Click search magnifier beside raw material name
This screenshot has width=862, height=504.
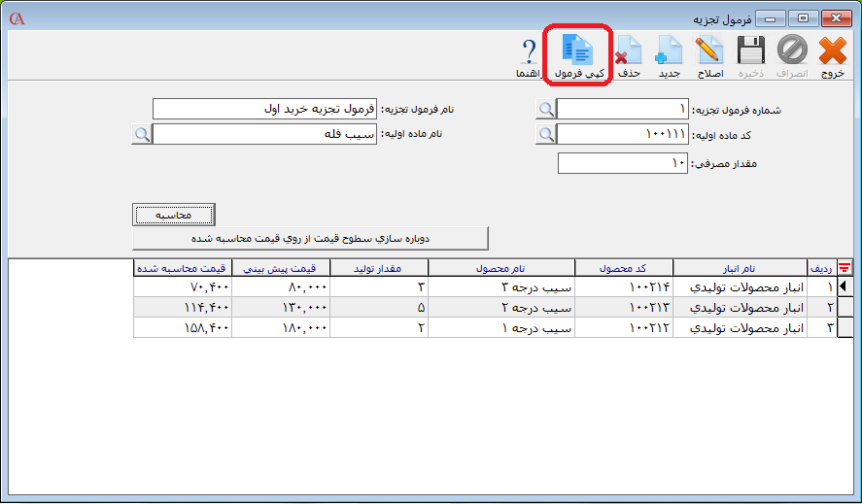coord(142,134)
